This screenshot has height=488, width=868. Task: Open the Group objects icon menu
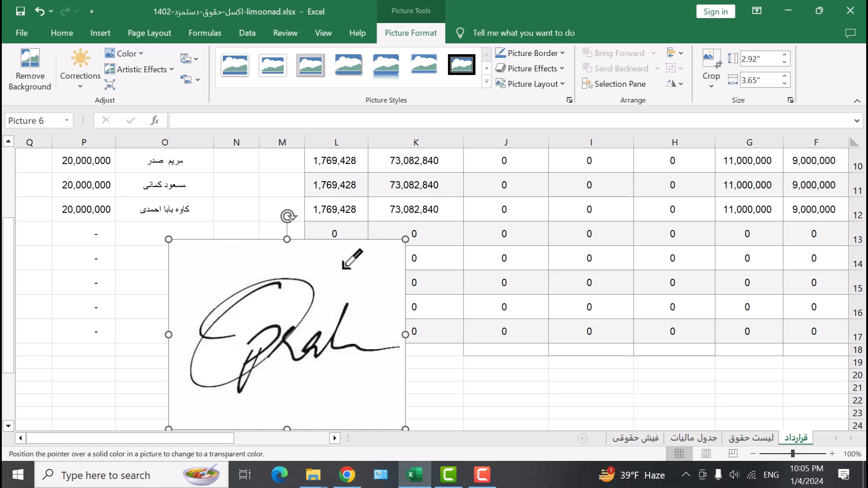675,68
